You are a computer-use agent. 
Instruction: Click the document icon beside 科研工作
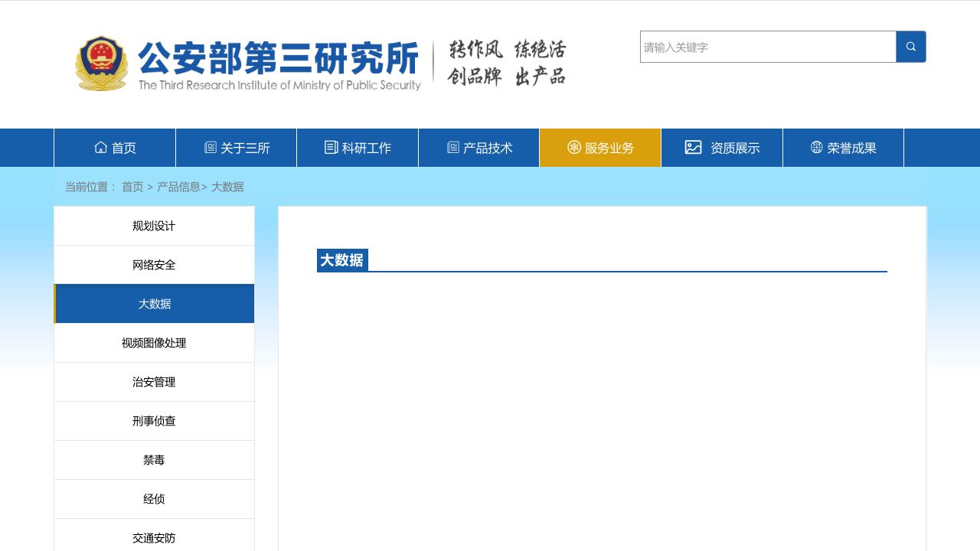tap(331, 148)
